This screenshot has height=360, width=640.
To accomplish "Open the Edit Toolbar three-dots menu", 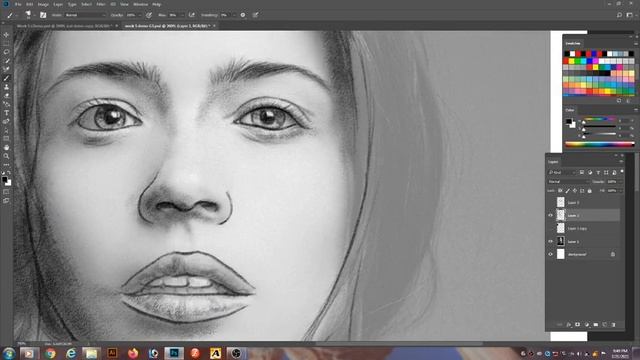I will click(6, 164).
